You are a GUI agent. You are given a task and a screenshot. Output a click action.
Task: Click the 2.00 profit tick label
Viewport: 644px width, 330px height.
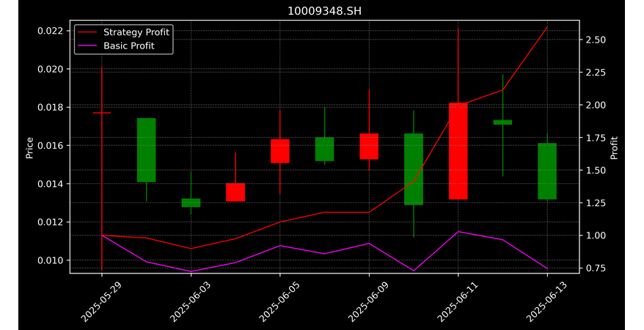(x=594, y=105)
